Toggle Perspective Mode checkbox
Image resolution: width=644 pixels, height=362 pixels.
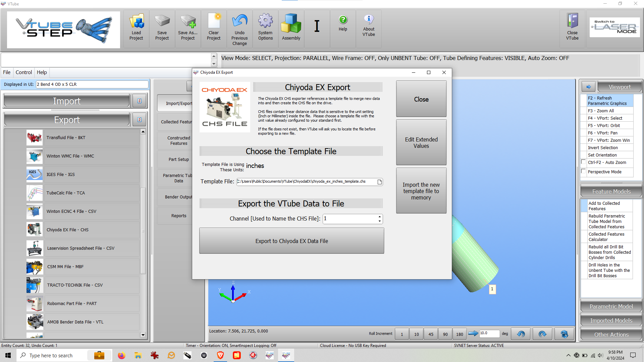click(x=584, y=172)
